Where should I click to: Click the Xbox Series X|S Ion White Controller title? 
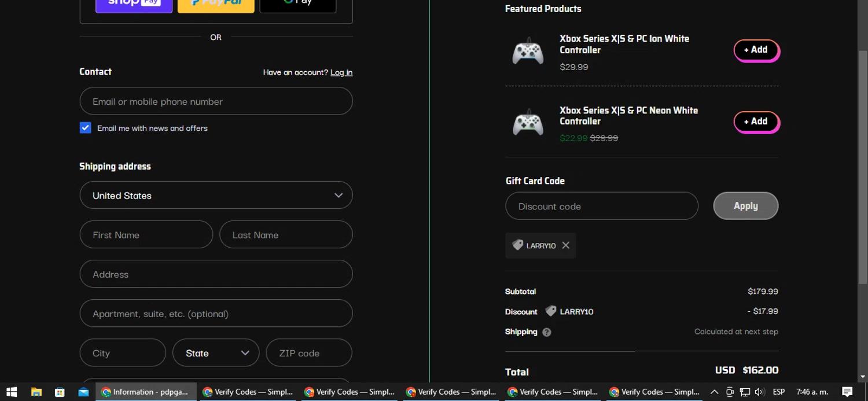click(x=624, y=44)
